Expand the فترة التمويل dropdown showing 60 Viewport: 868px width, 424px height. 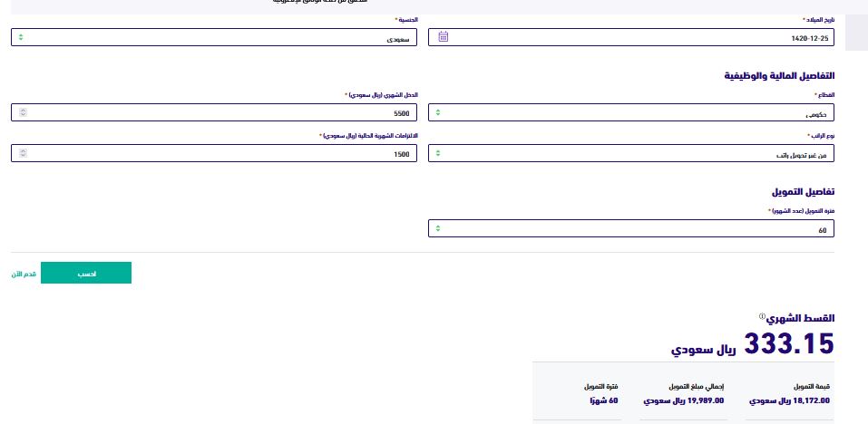coord(631,228)
